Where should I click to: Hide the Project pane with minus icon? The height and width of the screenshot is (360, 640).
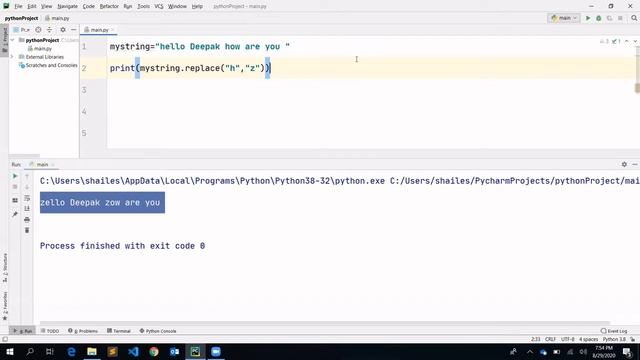click(x=73, y=30)
